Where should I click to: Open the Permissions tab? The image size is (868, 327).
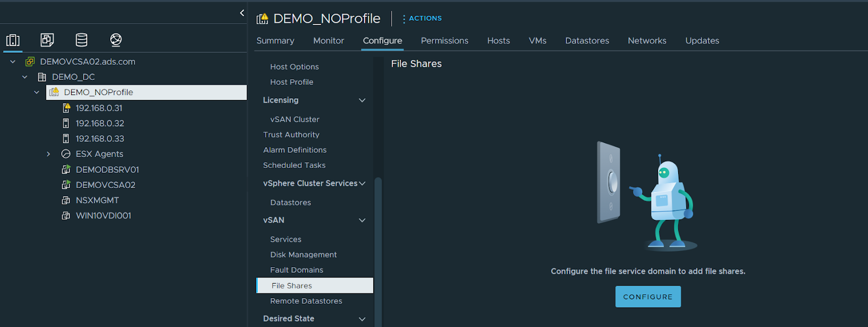tap(444, 40)
